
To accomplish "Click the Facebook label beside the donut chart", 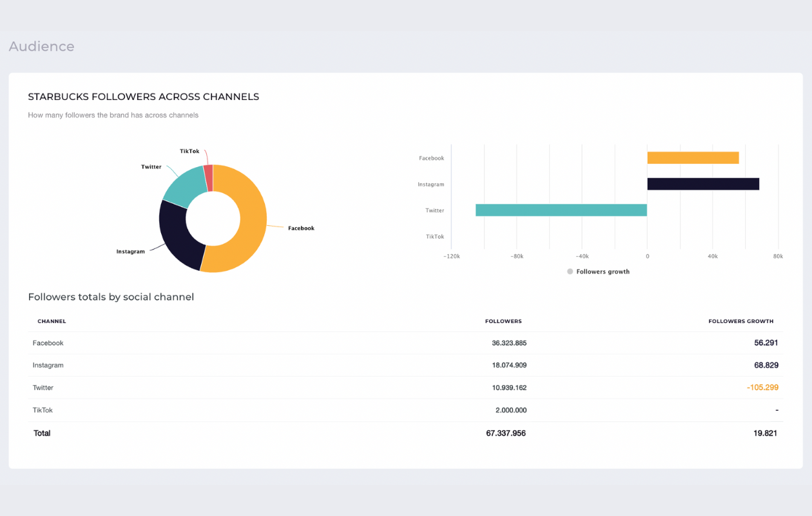I will pyautogui.click(x=301, y=228).
